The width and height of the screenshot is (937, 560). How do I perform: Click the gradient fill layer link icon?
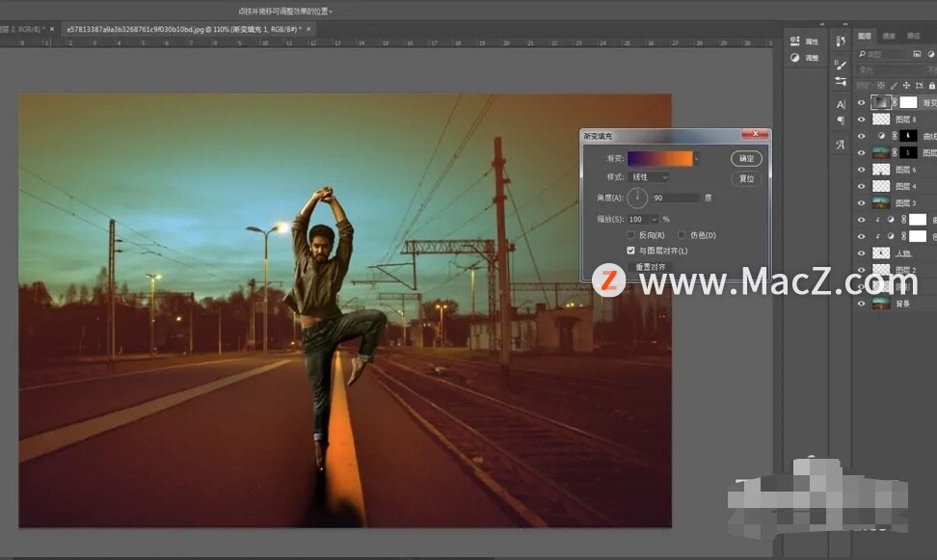click(x=895, y=103)
